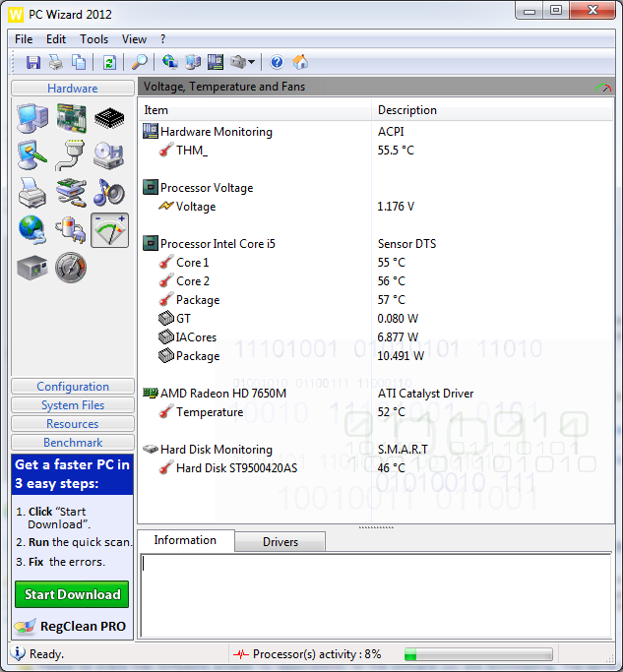Select the Voltage 1.176 V row
Screen dimensions: 623x672
tap(377, 207)
